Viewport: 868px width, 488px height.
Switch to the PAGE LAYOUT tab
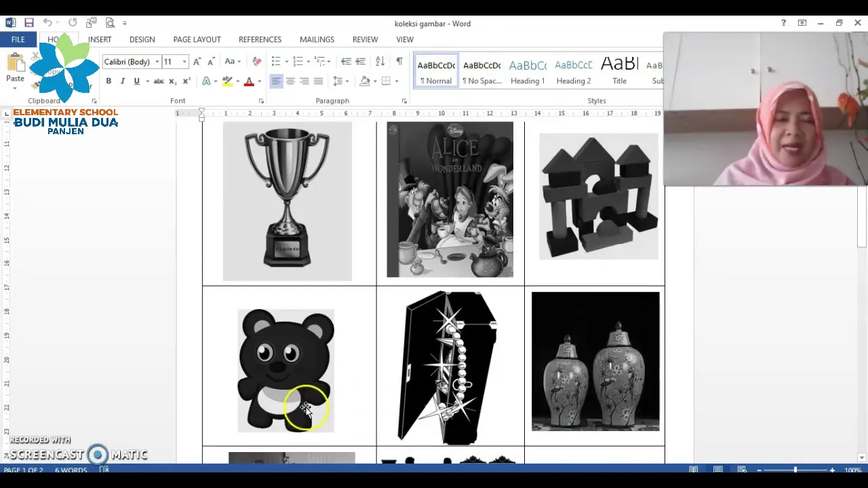click(197, 39)
